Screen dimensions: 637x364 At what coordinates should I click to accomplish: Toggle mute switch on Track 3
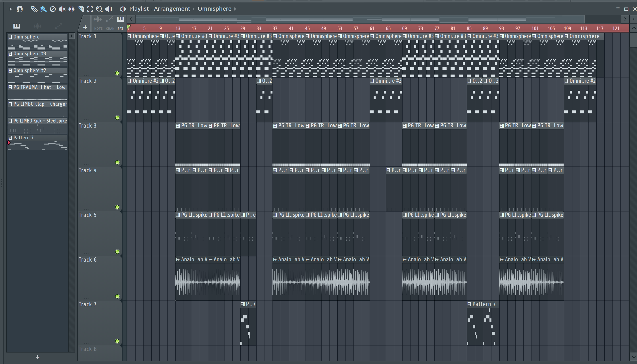click(x=117, y=163)
